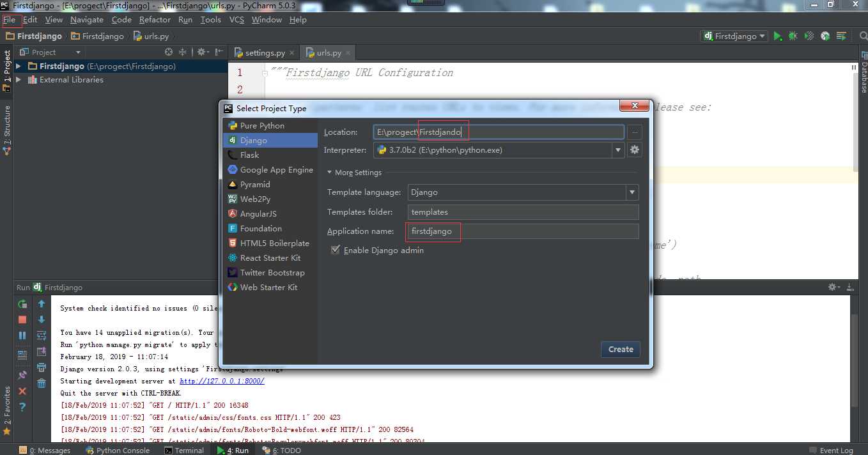This screenshot has height=455, width=868.
Task: Expand Firstdjango project tree node
Action: click(x=19, y=66)
